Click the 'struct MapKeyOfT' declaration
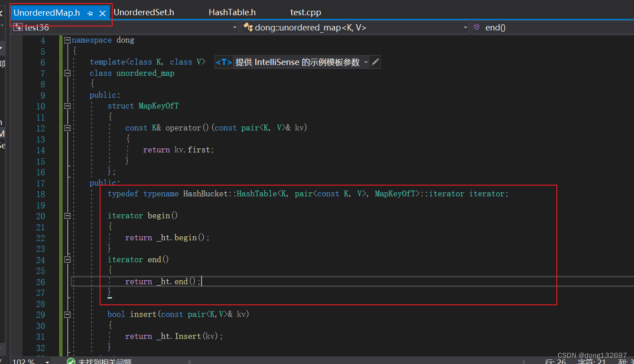 tap(143, 106)
